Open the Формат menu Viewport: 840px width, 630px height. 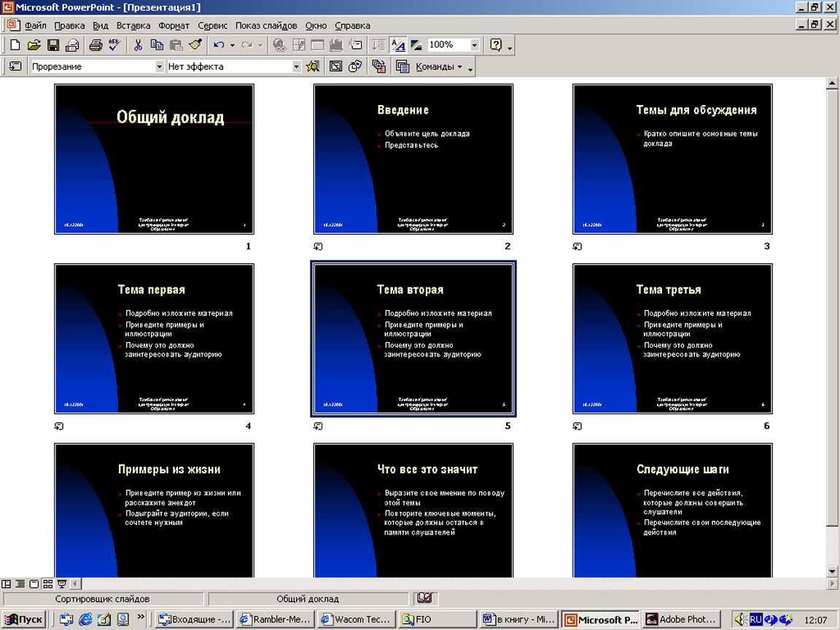click(x=174, y=26)
